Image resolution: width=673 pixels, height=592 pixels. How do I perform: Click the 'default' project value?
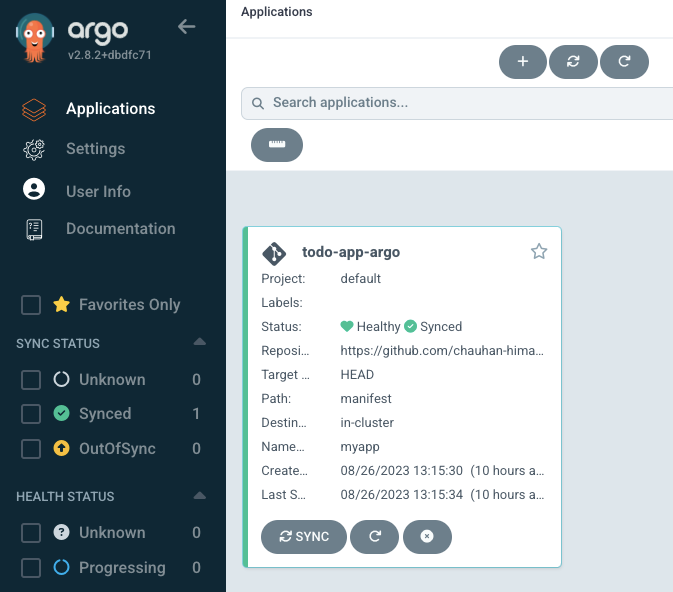361,279
